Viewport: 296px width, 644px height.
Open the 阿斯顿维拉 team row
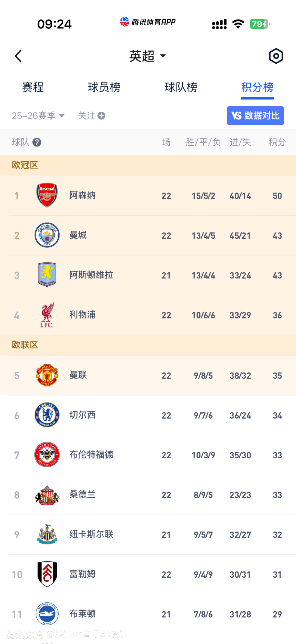point(148,275)
